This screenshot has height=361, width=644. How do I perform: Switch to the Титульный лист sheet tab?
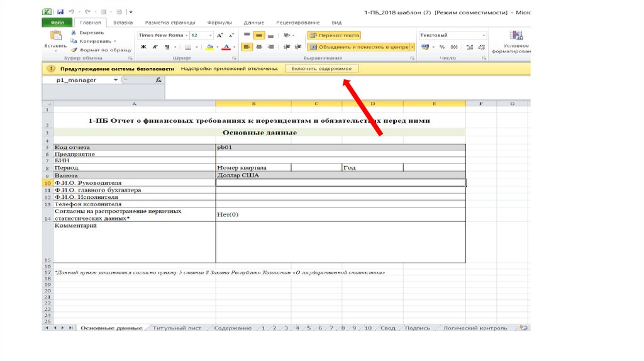click(177, 328)
